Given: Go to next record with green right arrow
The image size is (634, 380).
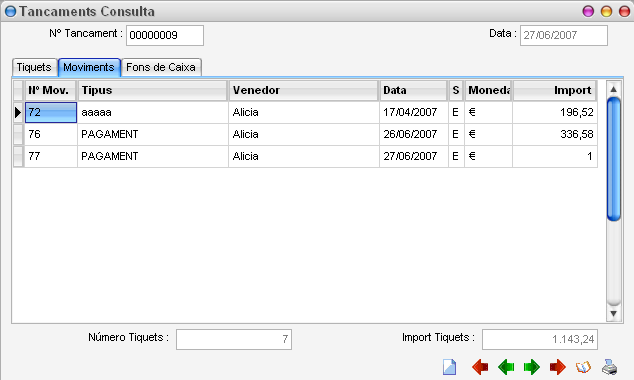Looking at the screenshot, I should pos(532,367).
